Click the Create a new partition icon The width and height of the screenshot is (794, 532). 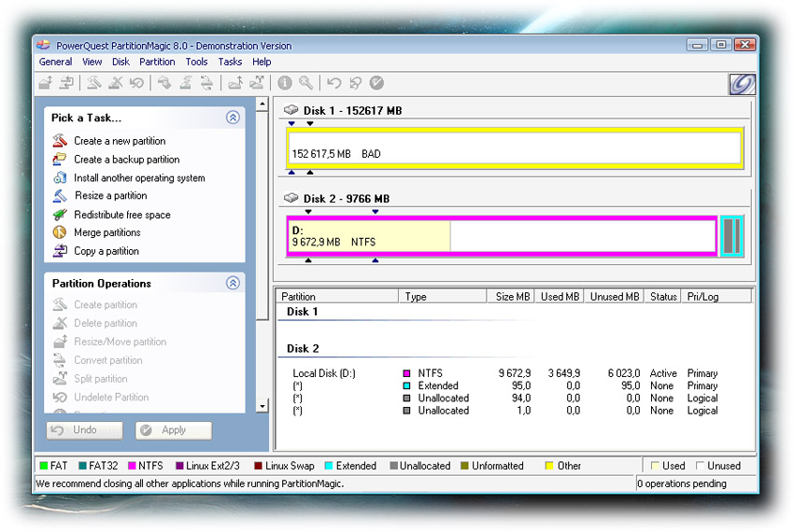pyautogui.click(x=60, y=141)
